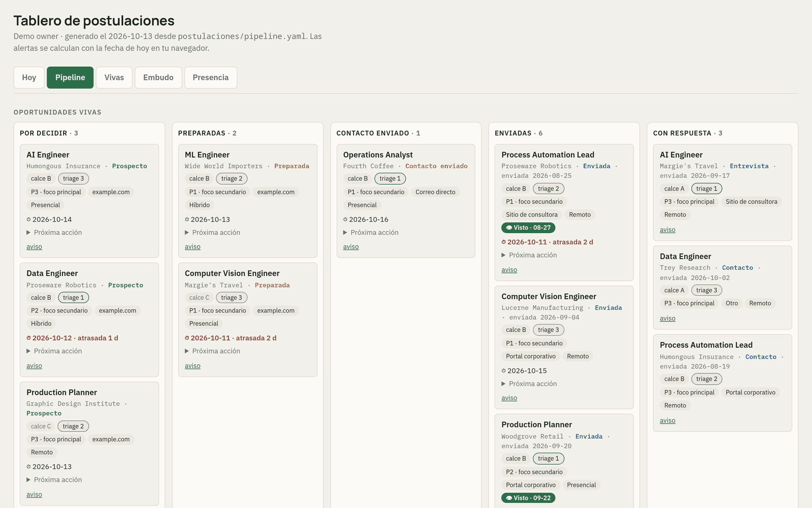This screenshot has width=812, height=508.
Task: Expand Próxima acción under Operations Analyst
Action: pos(371,232)
